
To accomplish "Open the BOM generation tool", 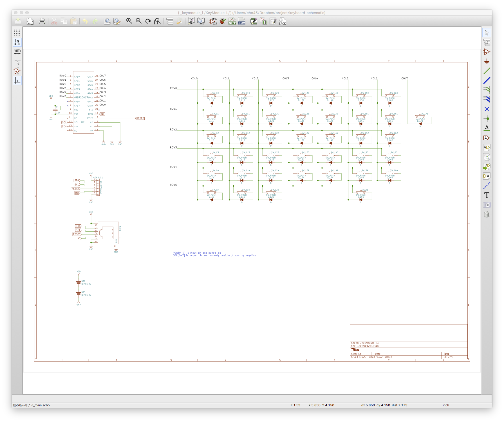I will tap(241, 21).
